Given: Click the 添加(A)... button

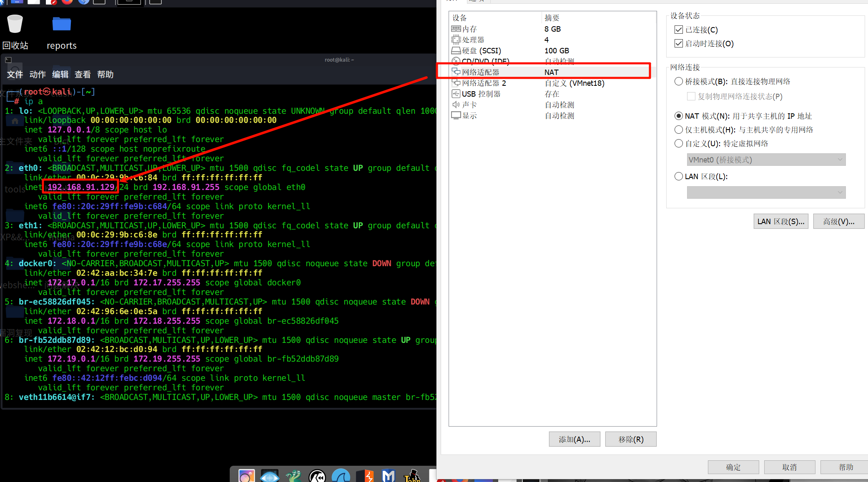Looking at the screenshot, I should 574,439.
